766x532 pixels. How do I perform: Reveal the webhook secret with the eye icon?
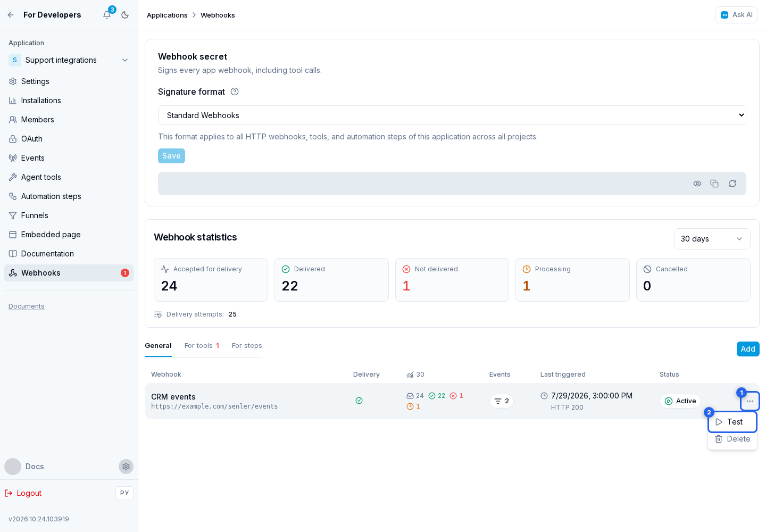697,184
